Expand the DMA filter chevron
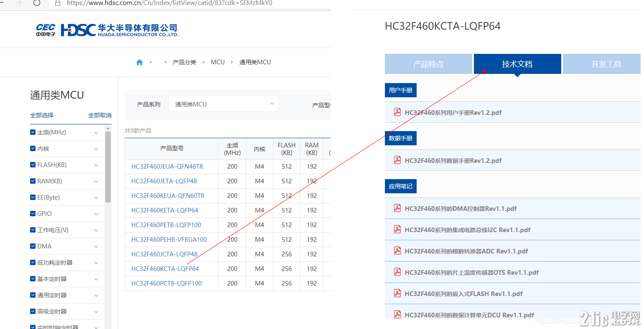 pos(96,247)
